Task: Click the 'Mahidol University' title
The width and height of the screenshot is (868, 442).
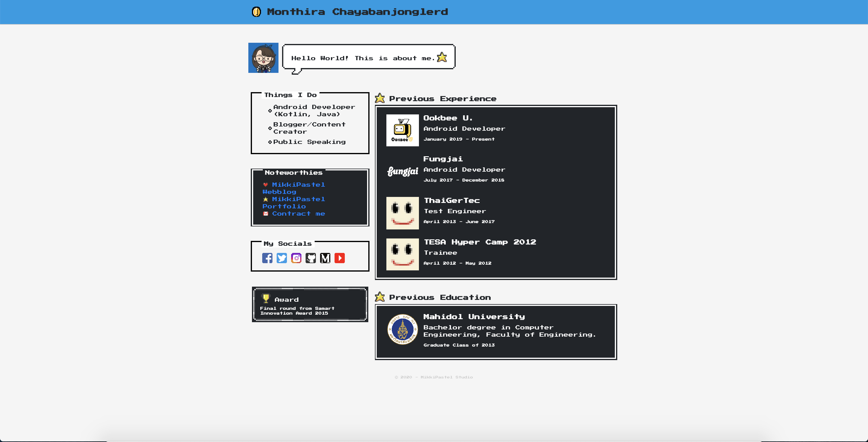Action: [x=474, y=317]
